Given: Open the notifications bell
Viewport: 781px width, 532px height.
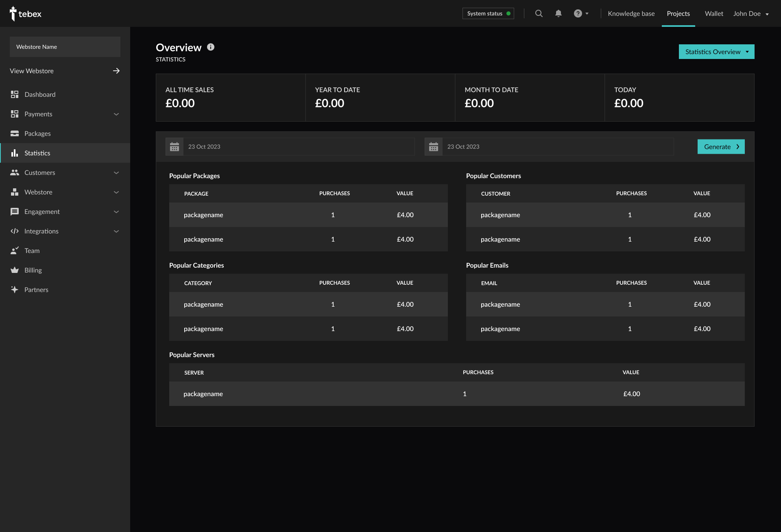Looking at the screenshot, I should pos(558,13).
